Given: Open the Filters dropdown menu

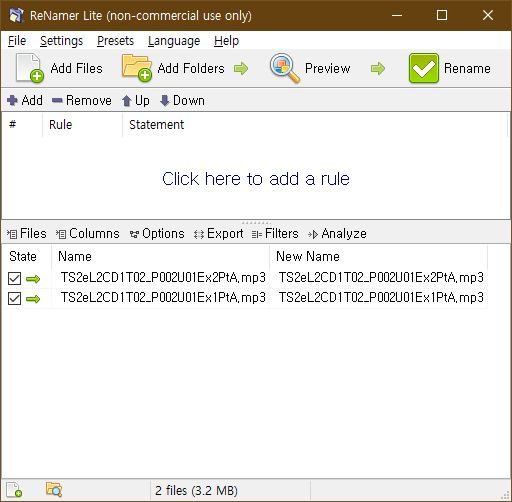Looking at the screenshot, I should coord(275,234).
